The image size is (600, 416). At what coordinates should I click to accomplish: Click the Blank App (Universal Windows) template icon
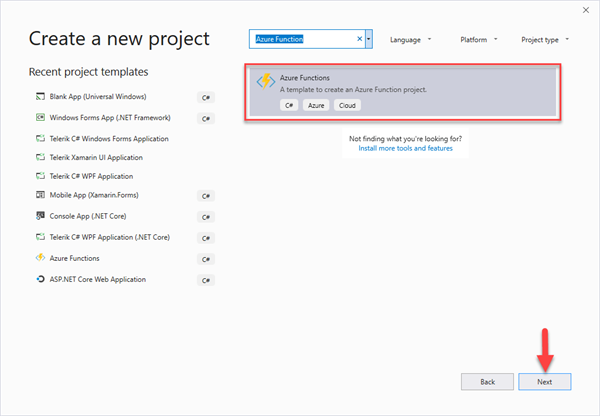coord(40,96)
